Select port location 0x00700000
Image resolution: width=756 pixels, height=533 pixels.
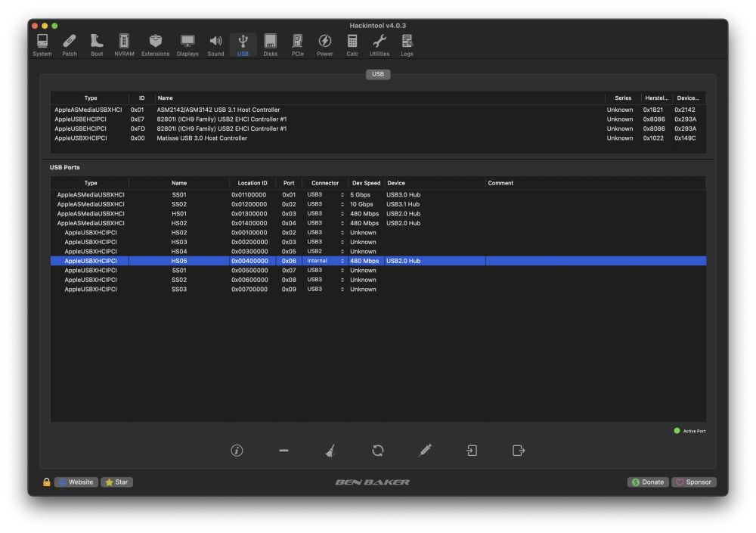click(x=249, y=289)
